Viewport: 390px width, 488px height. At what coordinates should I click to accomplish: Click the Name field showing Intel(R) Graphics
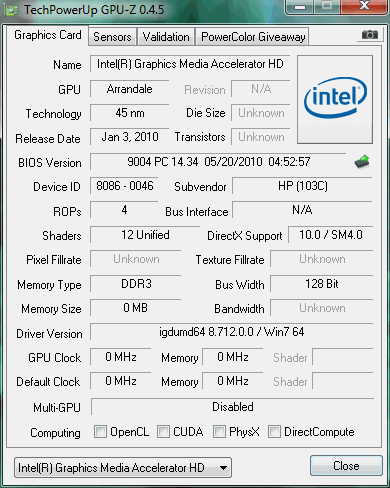point(190,64)
